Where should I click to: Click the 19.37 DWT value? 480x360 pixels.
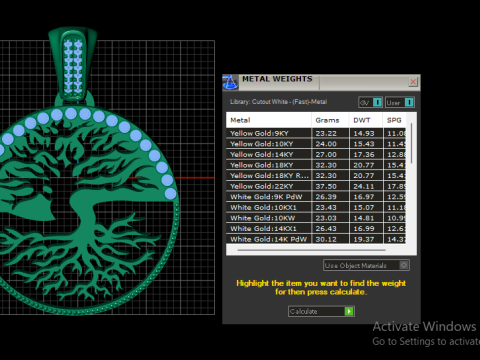tap(364, 239)
